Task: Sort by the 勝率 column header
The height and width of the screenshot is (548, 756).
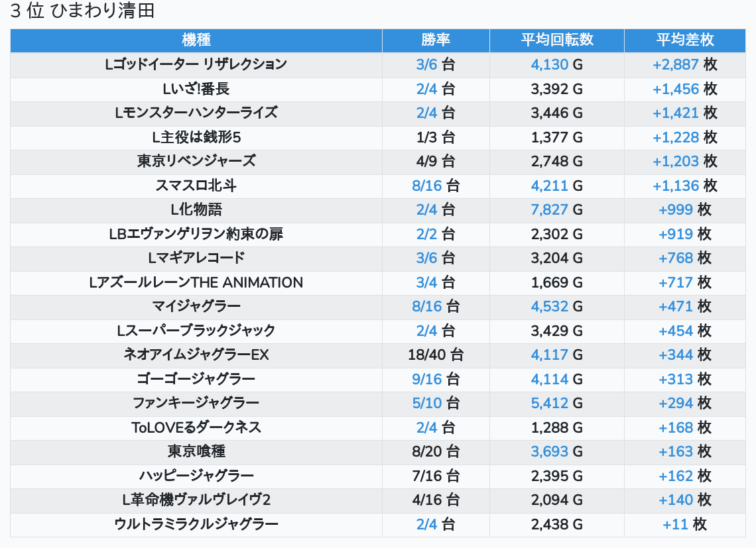Action: [x=436, y=40]
